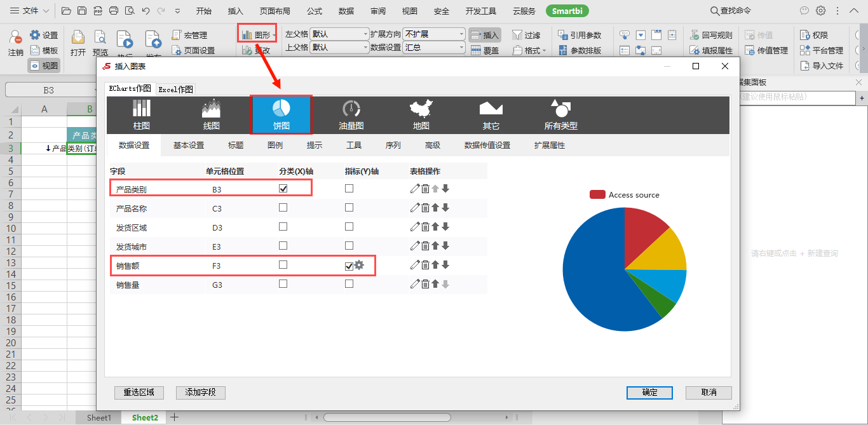The image size is (868, 425).
Task: Expand the quick access toolbar dropdown arrow
Action: (177, 11)
